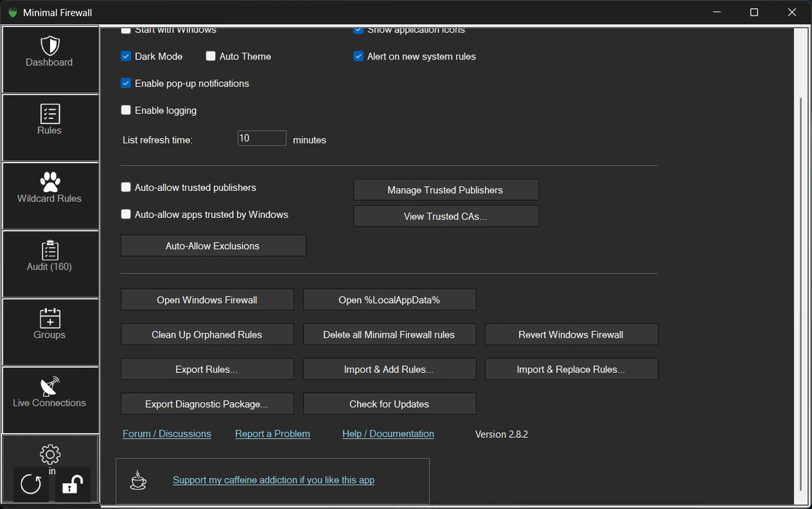Open Auto-Allow Exclusions
Screen dimensions: 812x509
pos(213,246)
